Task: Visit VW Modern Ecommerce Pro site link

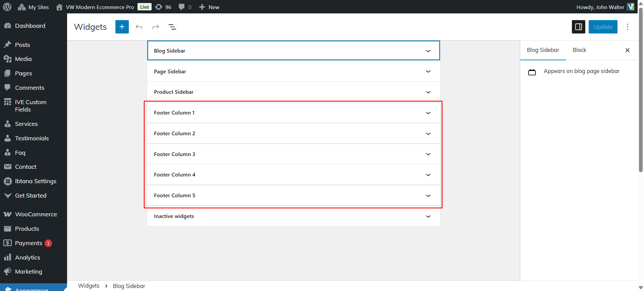Action: click(x=95, y=7)
